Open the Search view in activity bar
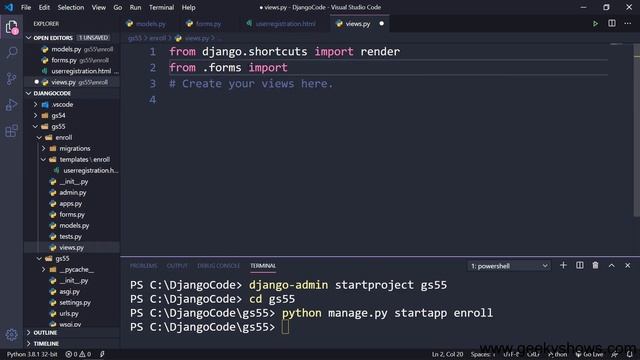 click(x=11, y=52)
